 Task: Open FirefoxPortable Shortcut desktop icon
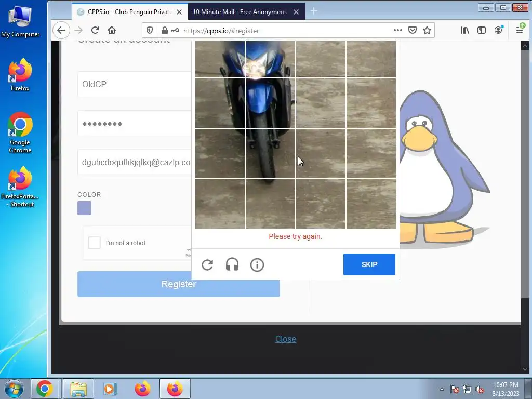click(x=20, y=187)
